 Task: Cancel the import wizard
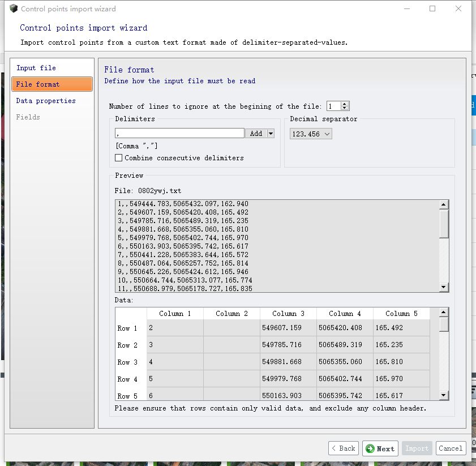pyautogui.click(x=451, y=448)
